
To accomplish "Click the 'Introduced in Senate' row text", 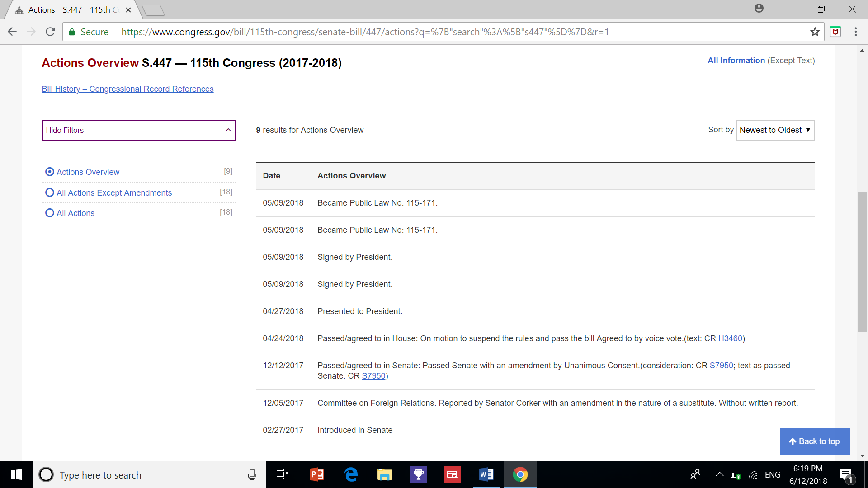I will pos(355,430).
